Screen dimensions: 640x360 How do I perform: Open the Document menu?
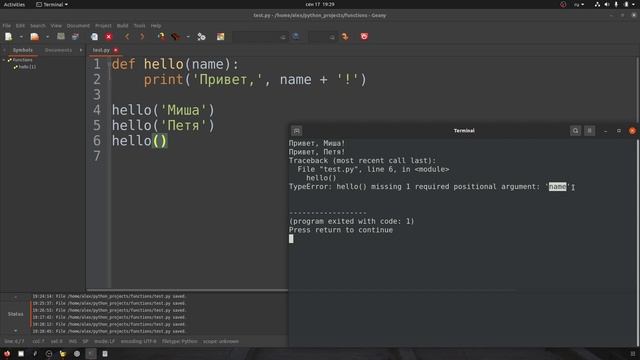[x=78, y=26]
